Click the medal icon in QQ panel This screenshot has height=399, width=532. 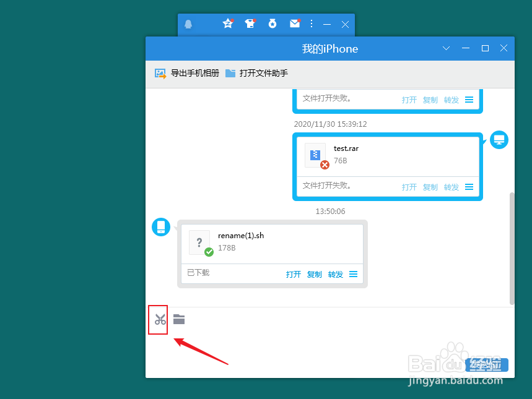click(x=273, y=24)
